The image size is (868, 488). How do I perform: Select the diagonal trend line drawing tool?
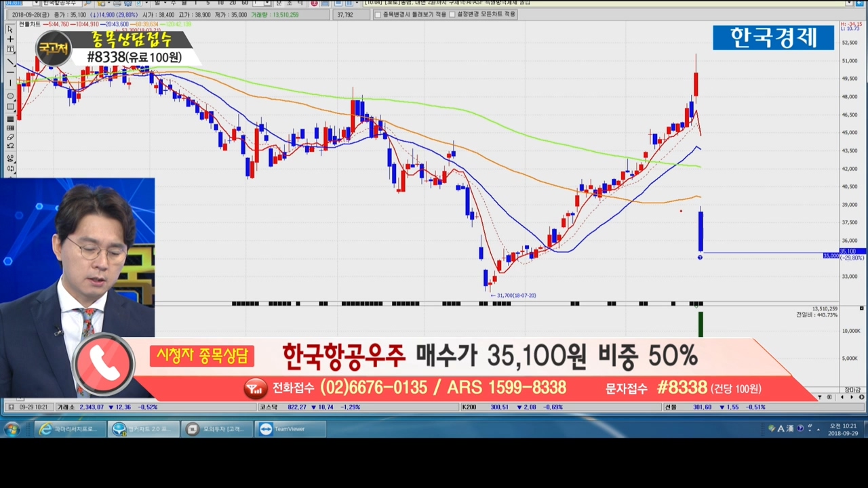[x=10, y=62]
